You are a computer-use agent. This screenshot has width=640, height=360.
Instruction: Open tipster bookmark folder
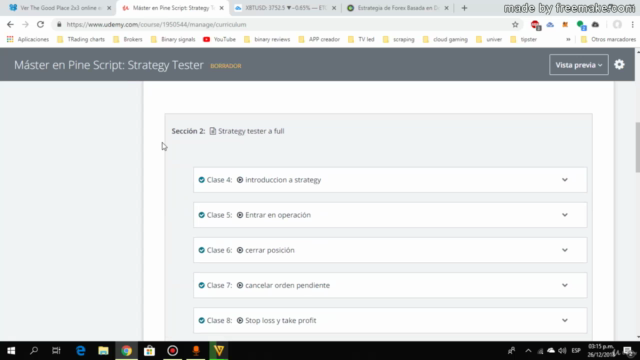tap(524, 39)
